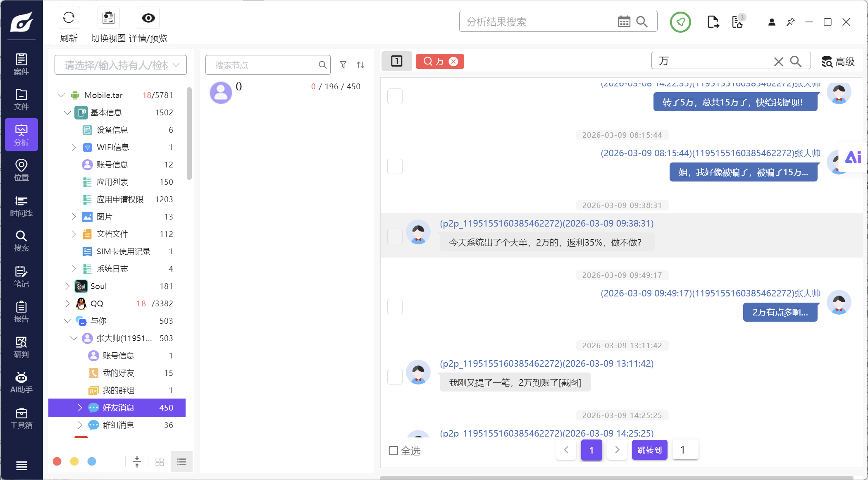Open the calendar icon in analysis search

(624, 21)
